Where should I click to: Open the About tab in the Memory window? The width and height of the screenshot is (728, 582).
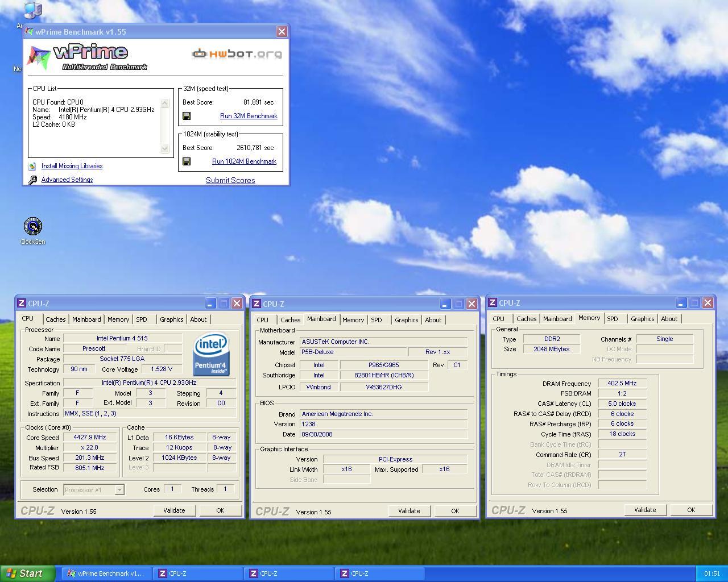669,319
